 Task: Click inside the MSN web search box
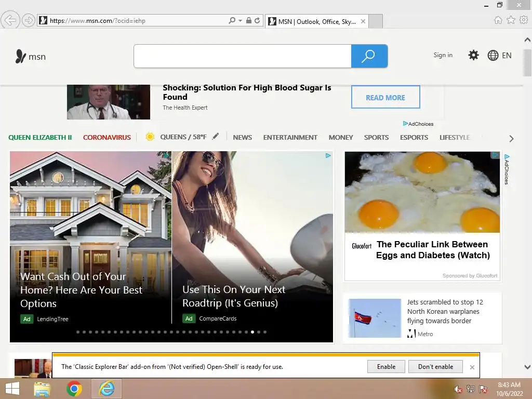[x=243, y=56]
